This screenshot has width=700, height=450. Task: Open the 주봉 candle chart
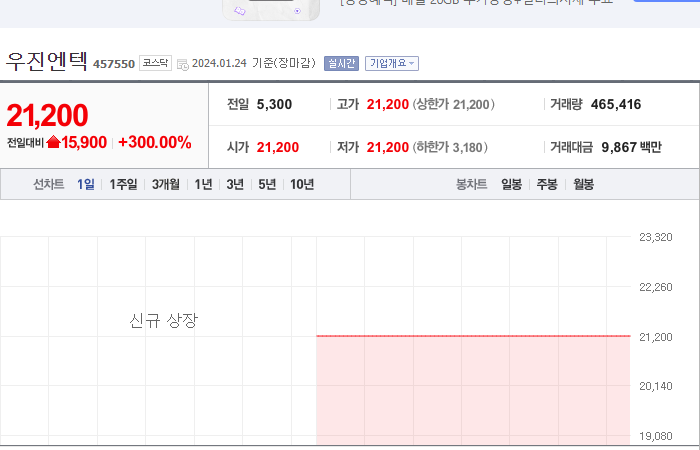click(547, 184)
